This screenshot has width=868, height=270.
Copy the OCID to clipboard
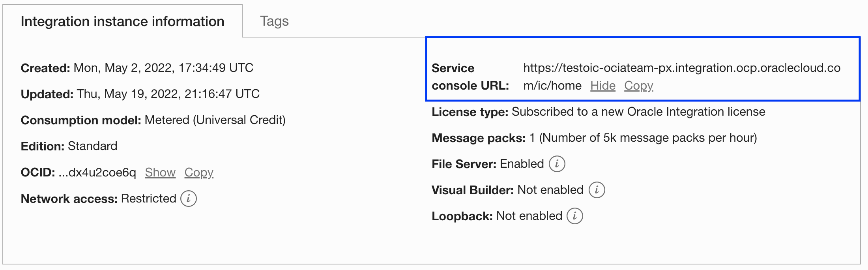(x=198, y=172)
